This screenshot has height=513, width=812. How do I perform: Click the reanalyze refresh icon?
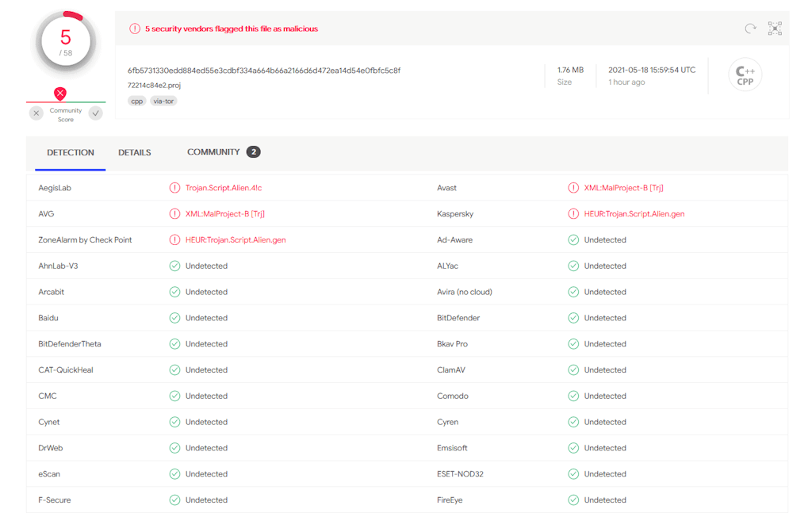(750, 29)
